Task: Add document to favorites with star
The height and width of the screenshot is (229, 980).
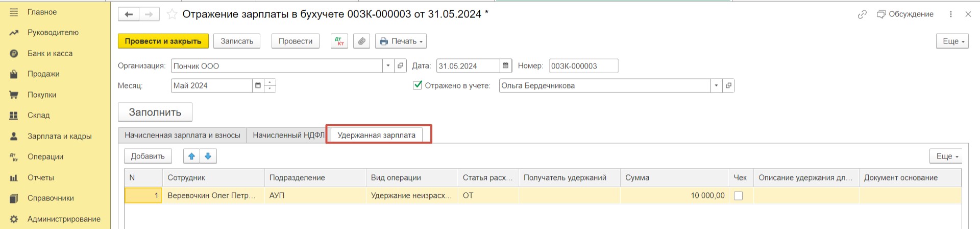Action: tap(172, 14)
